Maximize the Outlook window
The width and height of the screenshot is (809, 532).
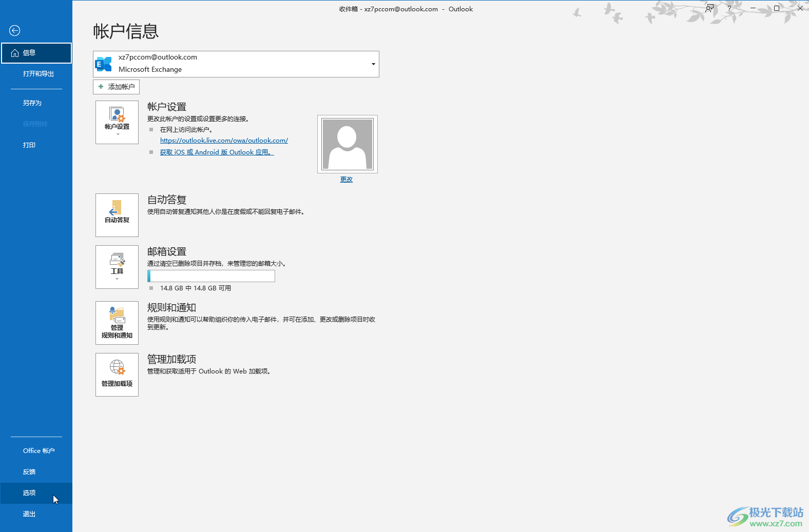point(777,8)
